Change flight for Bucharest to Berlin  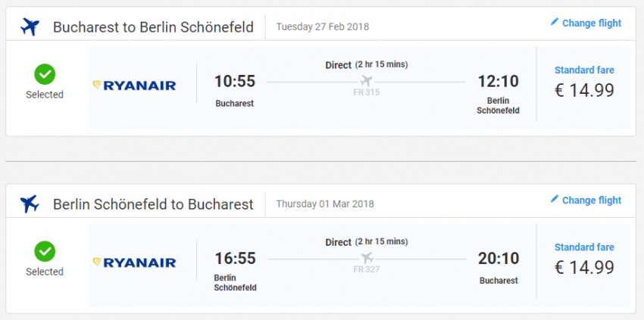pos(591,23)
